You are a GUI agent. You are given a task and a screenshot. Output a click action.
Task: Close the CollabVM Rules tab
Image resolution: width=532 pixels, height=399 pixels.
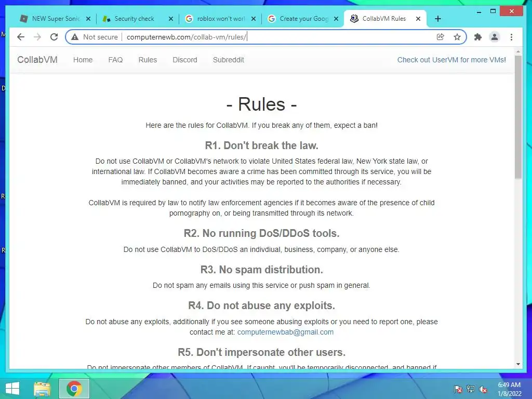[x=418, y=19]
